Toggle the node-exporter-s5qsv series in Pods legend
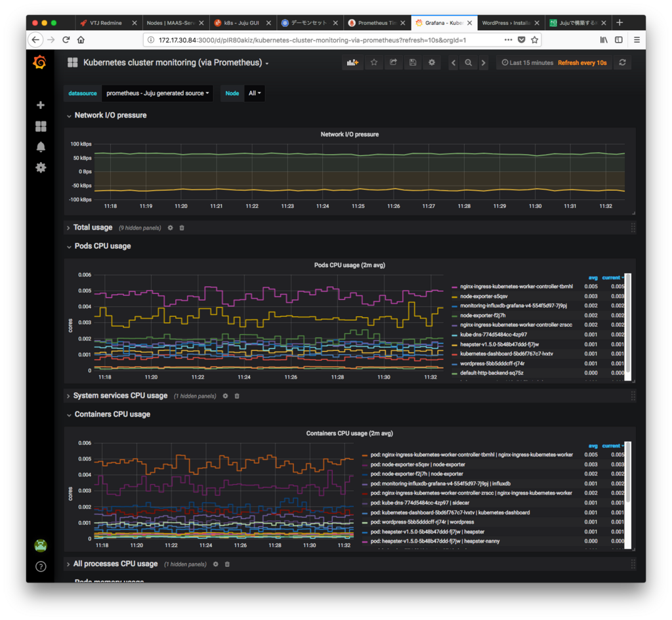672x620 pixels. 484,296
